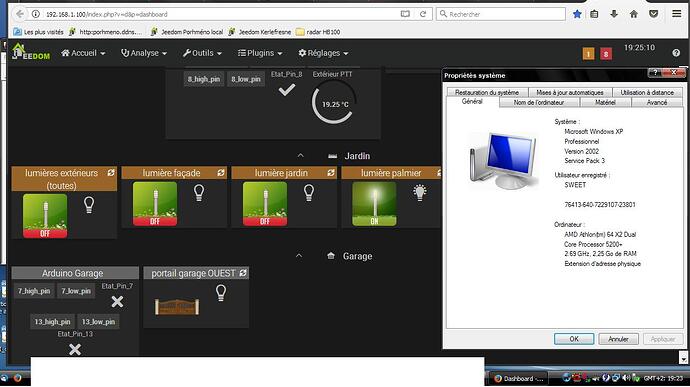Toggle the lumière façade OFF lamp

click(155, 204)
